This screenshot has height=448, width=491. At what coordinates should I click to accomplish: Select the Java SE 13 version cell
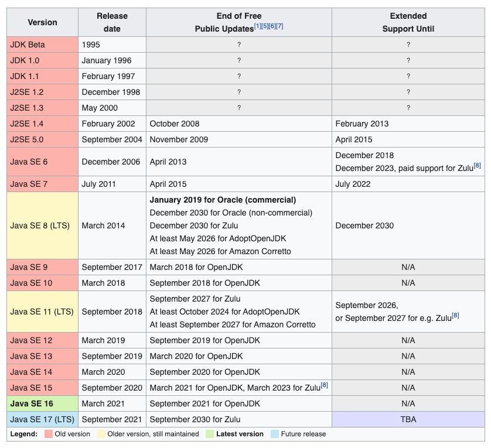coord(43,356)
